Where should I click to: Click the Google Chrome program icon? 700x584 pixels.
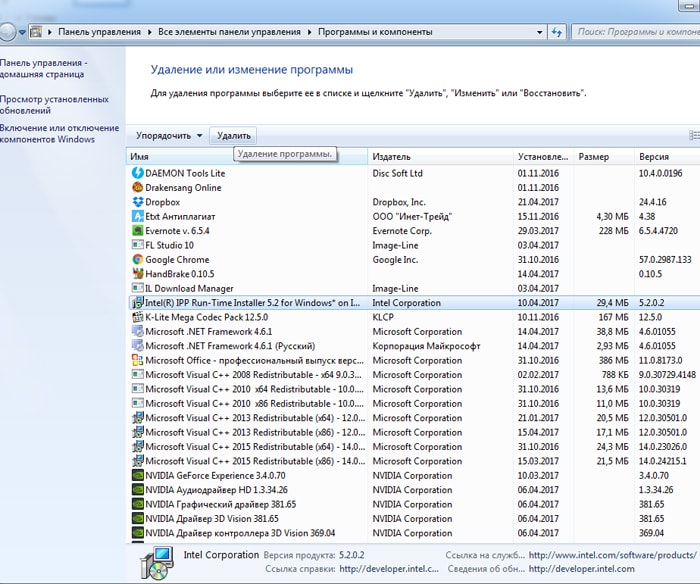click(x=138, y=259)
